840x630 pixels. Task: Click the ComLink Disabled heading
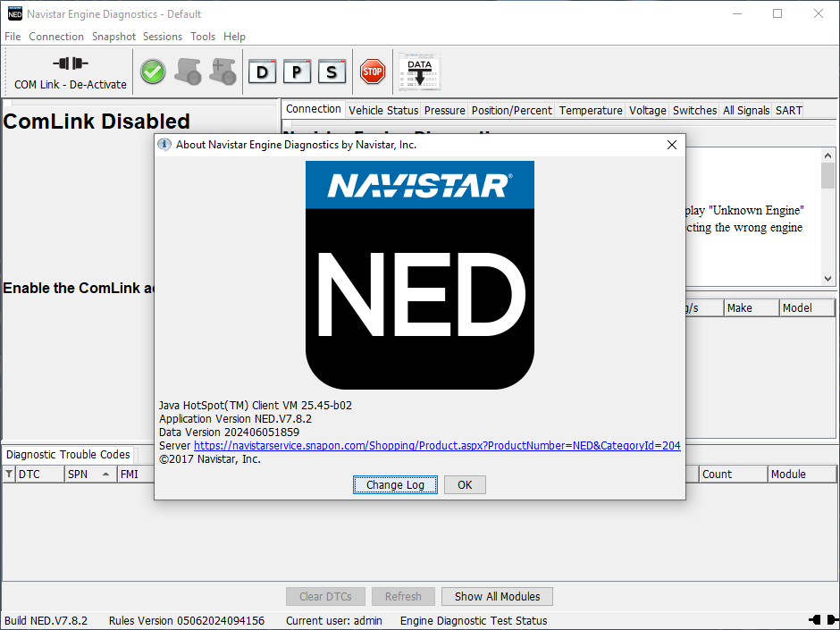[97, 122]
